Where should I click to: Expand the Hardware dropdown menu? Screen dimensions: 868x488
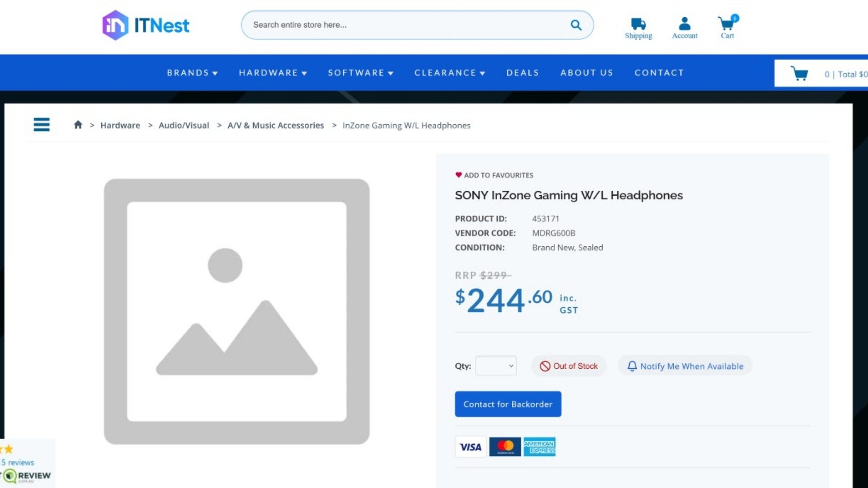(x=273, y=73)
